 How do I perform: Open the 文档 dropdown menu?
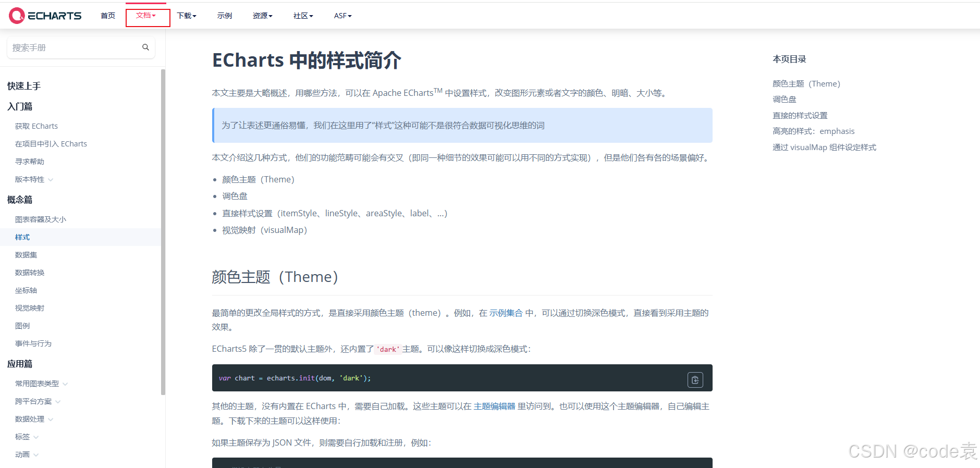146,16
